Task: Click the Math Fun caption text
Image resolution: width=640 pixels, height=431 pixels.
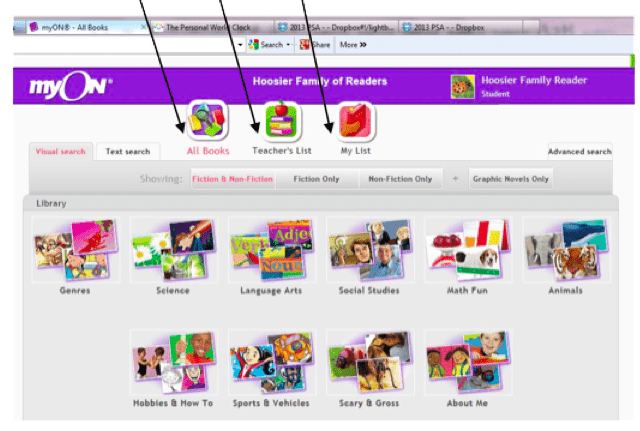Action: (x=467, y=291)
